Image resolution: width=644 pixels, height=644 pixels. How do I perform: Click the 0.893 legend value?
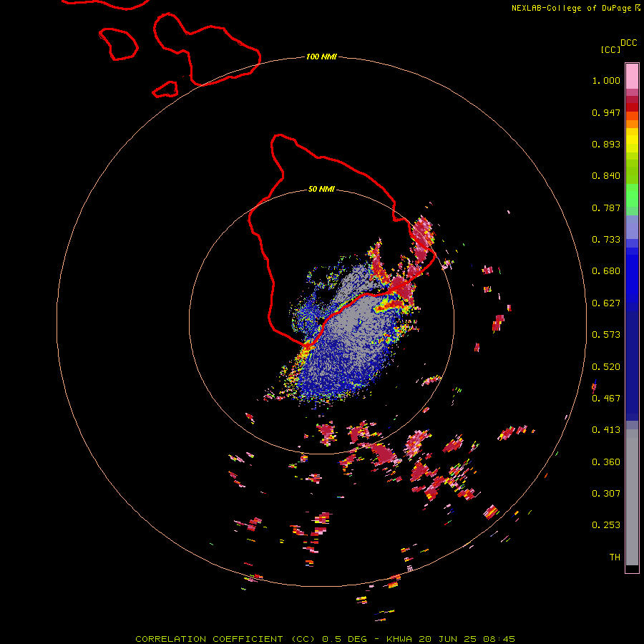coord(606,144)
